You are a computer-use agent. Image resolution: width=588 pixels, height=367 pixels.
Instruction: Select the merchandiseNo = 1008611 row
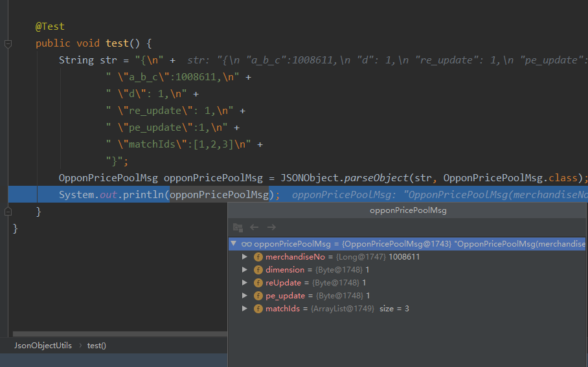pyautogui.click(x=407, y=257)
